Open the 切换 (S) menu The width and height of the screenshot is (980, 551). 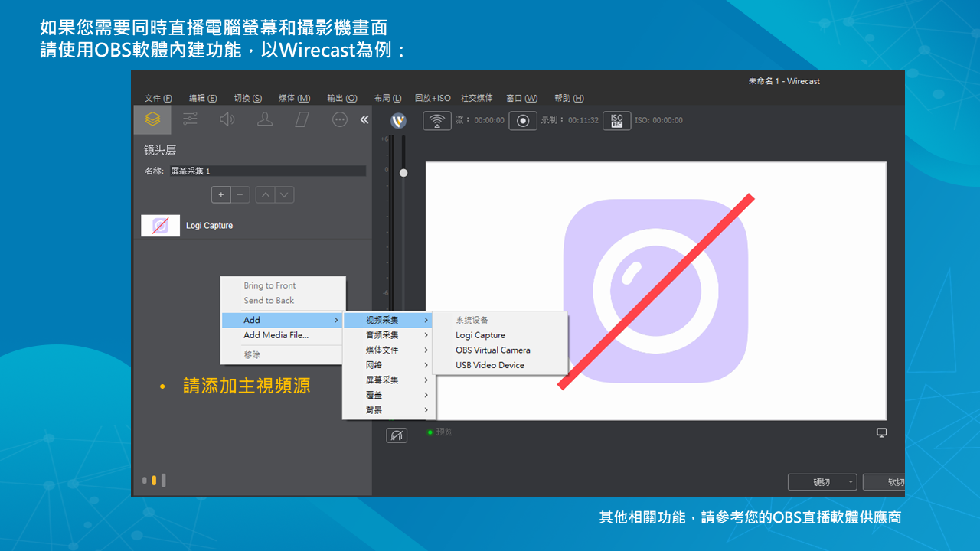point(247,98)
